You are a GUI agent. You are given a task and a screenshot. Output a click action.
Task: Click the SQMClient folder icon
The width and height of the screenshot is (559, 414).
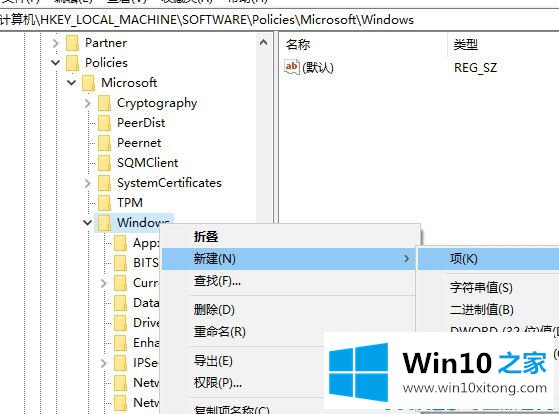tap(104, 163)
